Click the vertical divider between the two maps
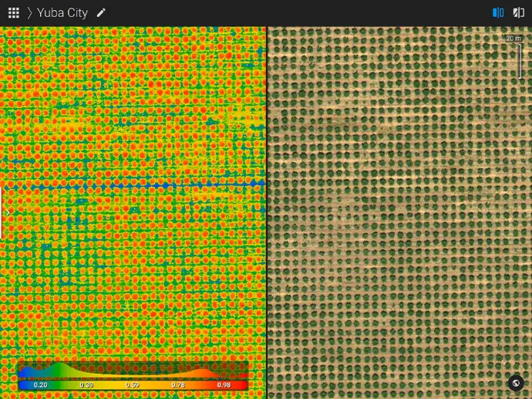Screen dimensions: 532x399 pos(267,212)
